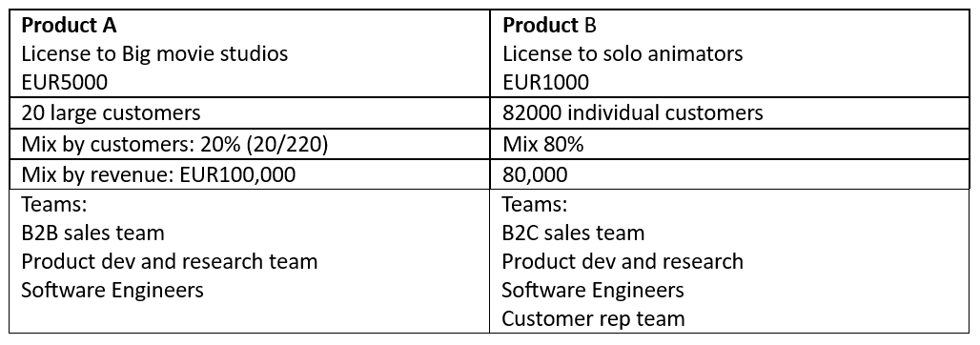The image size is (980, 345).
Task: Click the '80,000' revenue cell
Action: tap(729, 173)
